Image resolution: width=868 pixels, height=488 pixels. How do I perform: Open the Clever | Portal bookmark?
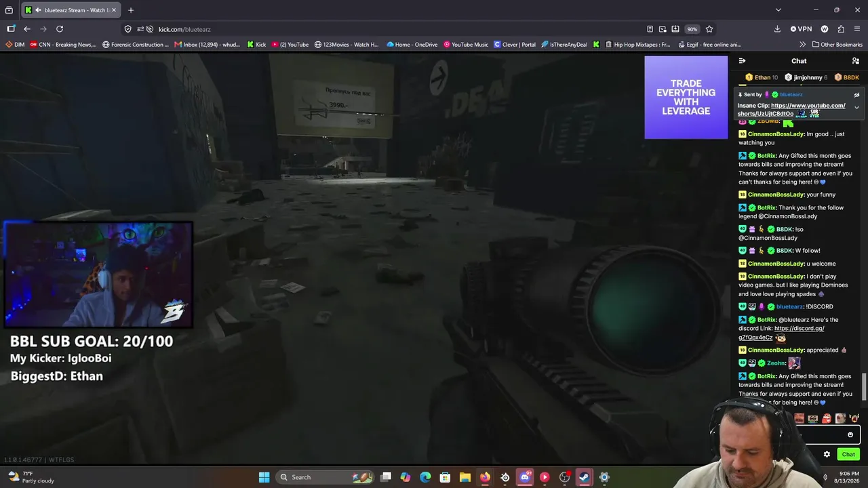tap(515, 45)
